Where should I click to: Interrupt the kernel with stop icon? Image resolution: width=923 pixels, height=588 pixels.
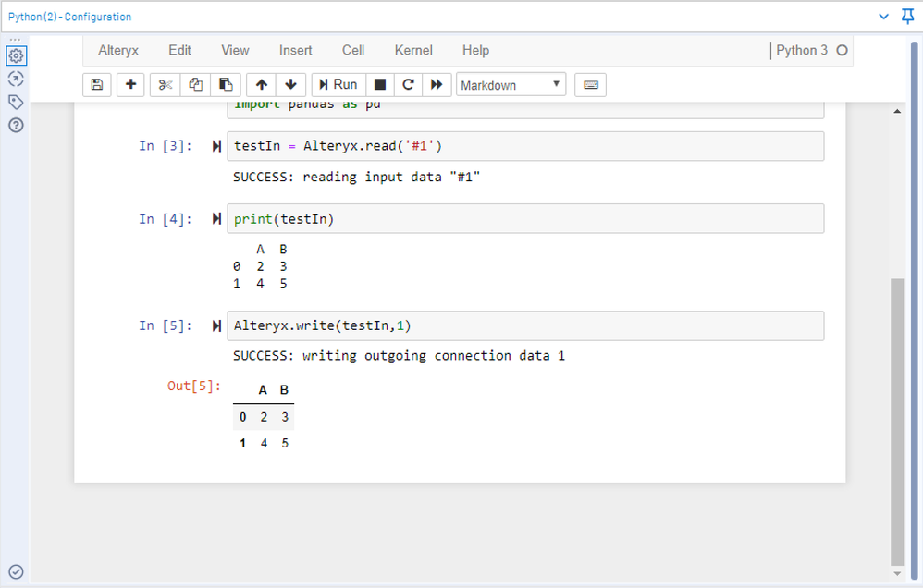(380, 85)
